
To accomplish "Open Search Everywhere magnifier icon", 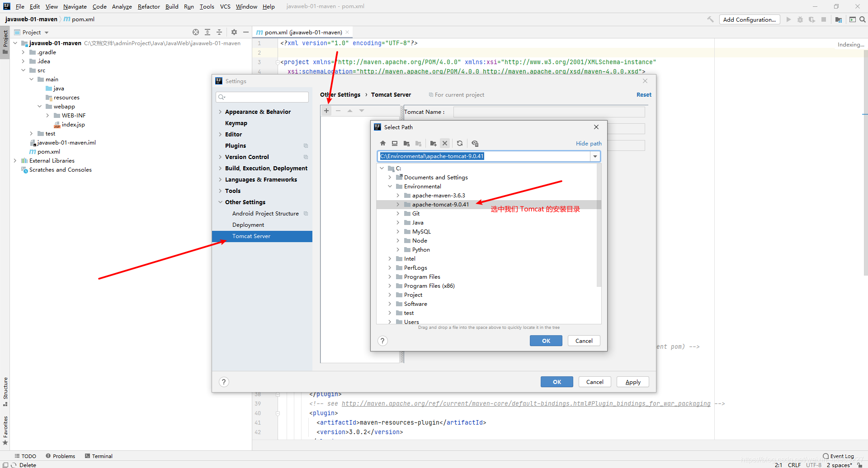I will coord(862,19).
